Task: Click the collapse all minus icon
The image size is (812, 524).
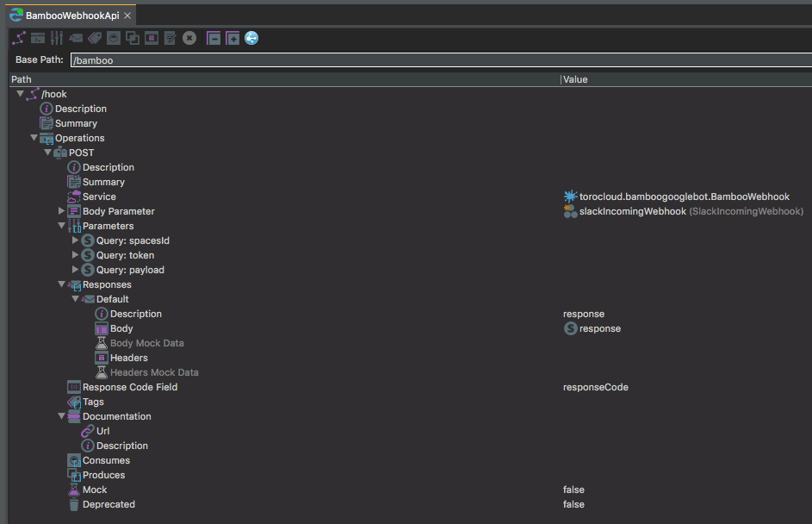Action: click(214, 38)
